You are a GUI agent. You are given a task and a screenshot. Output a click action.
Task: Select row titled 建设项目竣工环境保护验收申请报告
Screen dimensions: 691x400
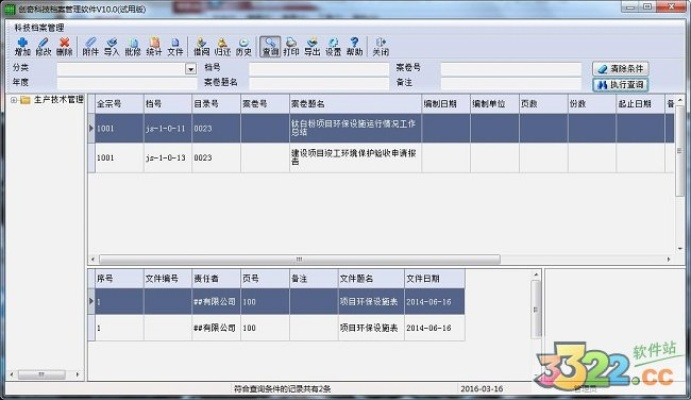coord(381,158)
